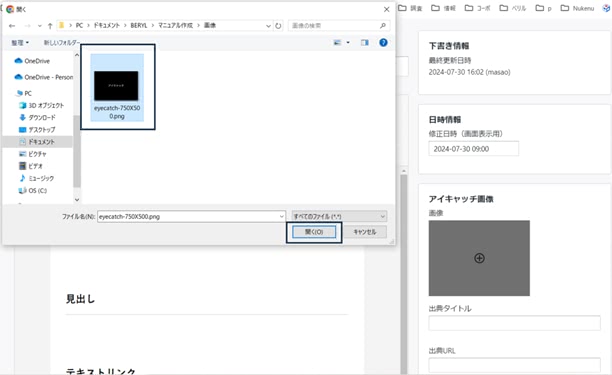This screenshot has width=612, height=375.
Task: Open the すべてのファイル file type dropdown
Action: tap(339, 217)
